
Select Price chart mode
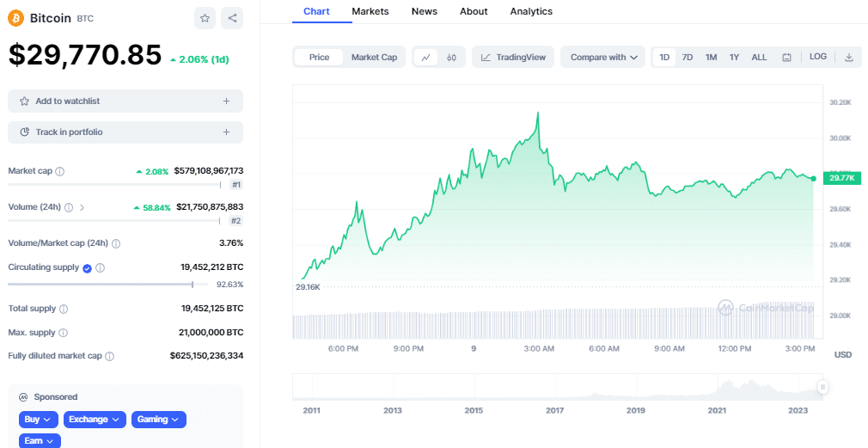[x=319, y=57]
